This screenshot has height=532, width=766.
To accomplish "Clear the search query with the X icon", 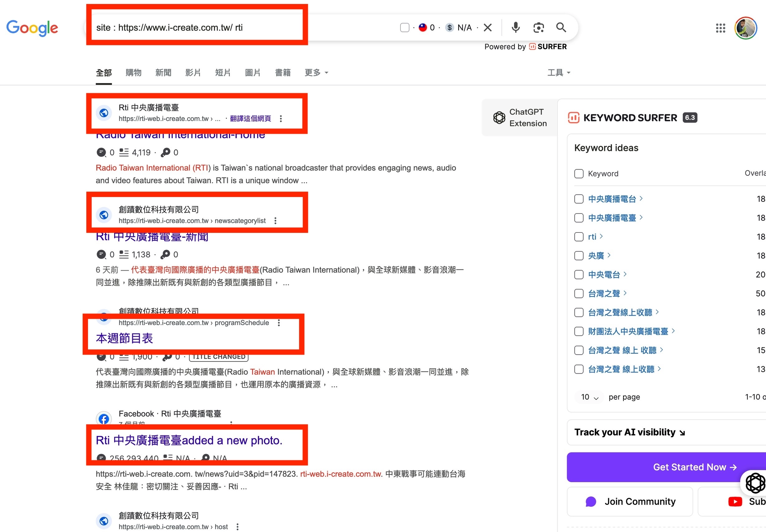I will pos(488,27).
